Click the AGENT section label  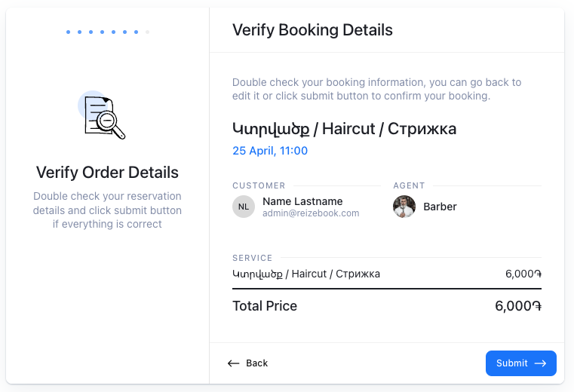point(409,185)
